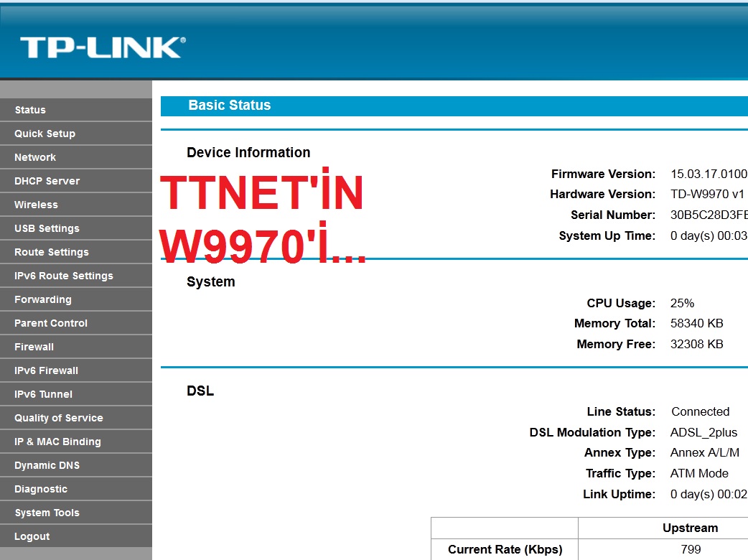The height and width of the screenshot is (560, 748).
Task: Click the Line Status Connected value
Action: tap(701, 411)
